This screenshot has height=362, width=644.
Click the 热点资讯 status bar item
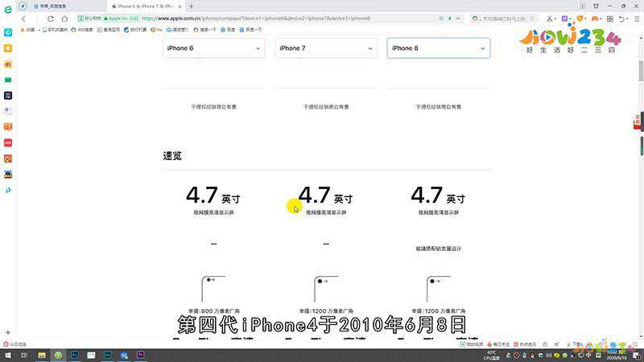pyautogui.click(x=525, y=344)
